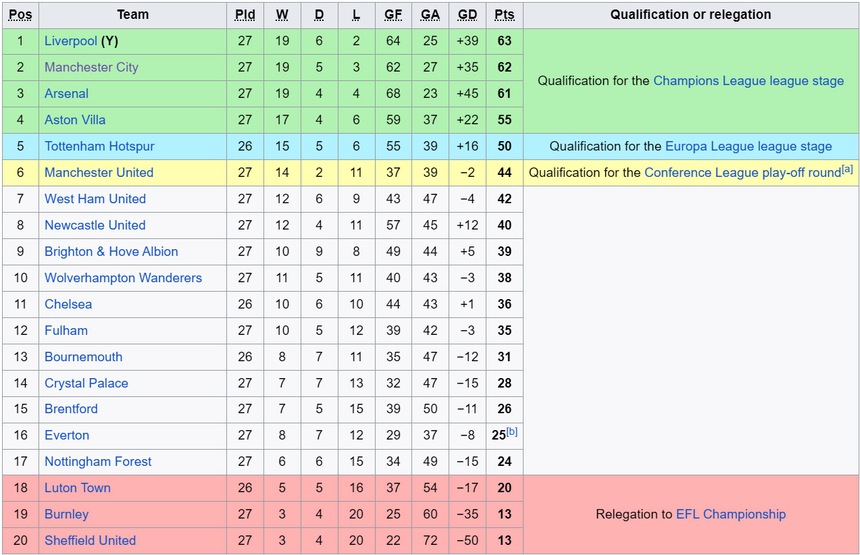
Task: Open the Chelsea team link
Action: 68,304
